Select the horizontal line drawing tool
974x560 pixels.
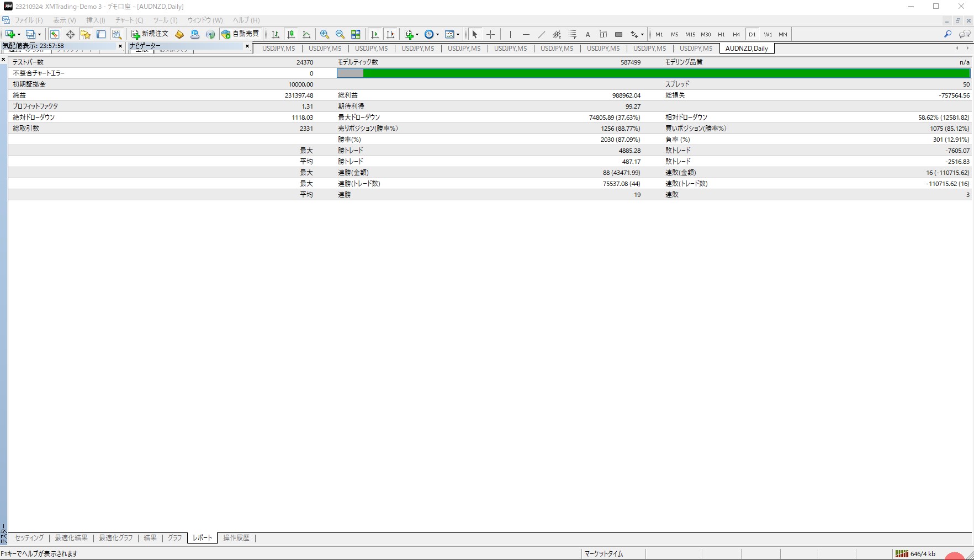(x=526, y=34)
